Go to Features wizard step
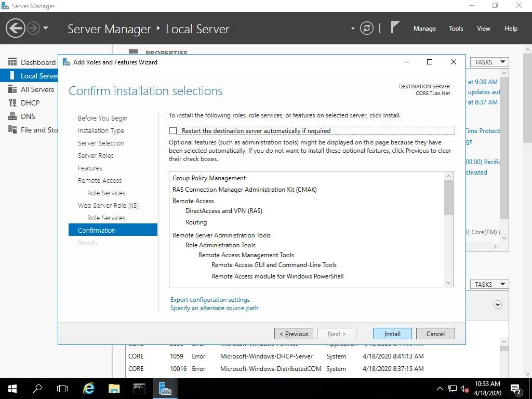This screenshot has height=399, width=532. [x=90, y=168]
